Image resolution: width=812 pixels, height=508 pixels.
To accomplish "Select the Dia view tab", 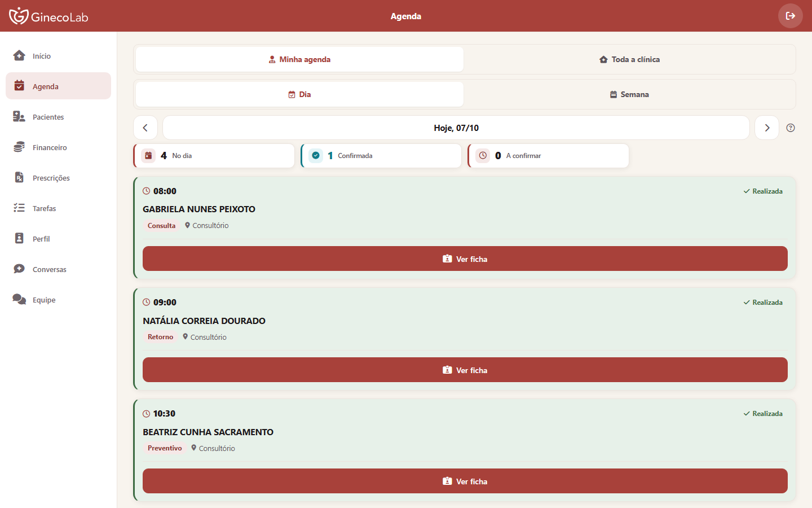I will pyautogui.click(x=299, y=94).
